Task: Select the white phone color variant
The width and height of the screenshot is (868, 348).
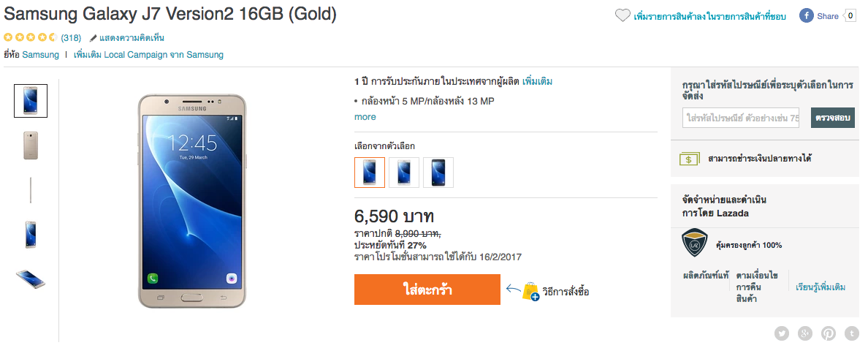Action: [404, 173]
